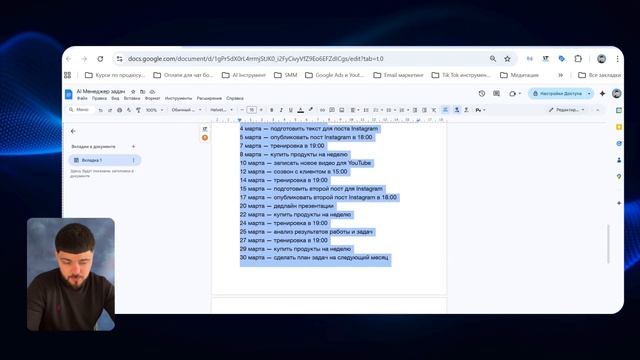Toggle underline formatting
The image size is (640, 360).
(x=291, y=110)
